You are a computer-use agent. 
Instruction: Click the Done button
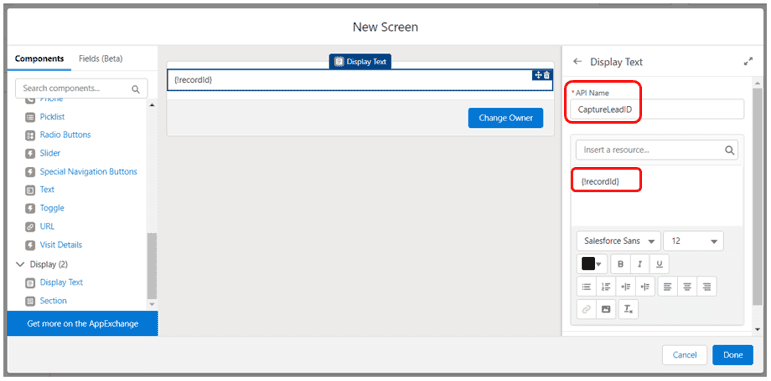pyautogui.click(x=733, y=355)
